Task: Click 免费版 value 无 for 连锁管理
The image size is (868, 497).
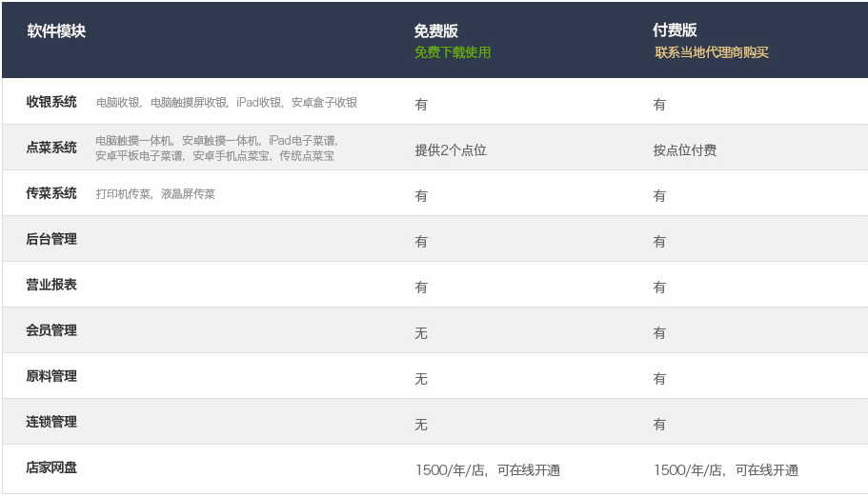Action: [x=421, y=425]
